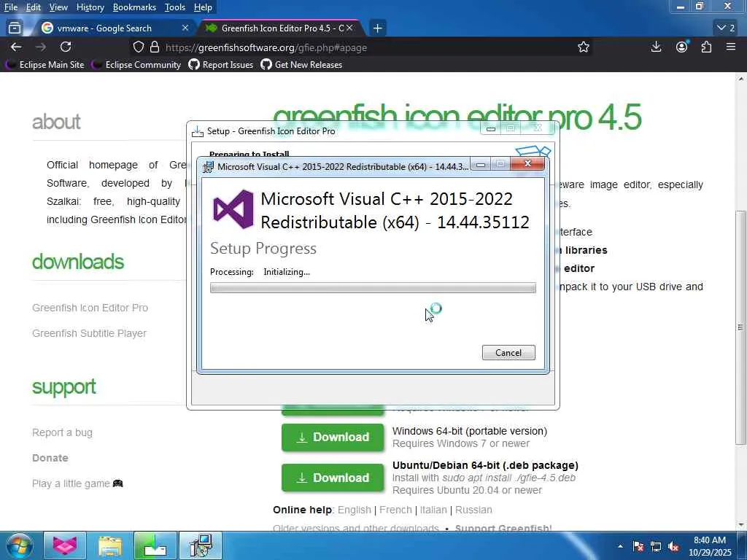Screen dimensions: 747x560
Task: Open Eclipse Community bookmark
Action: (136, 65)
